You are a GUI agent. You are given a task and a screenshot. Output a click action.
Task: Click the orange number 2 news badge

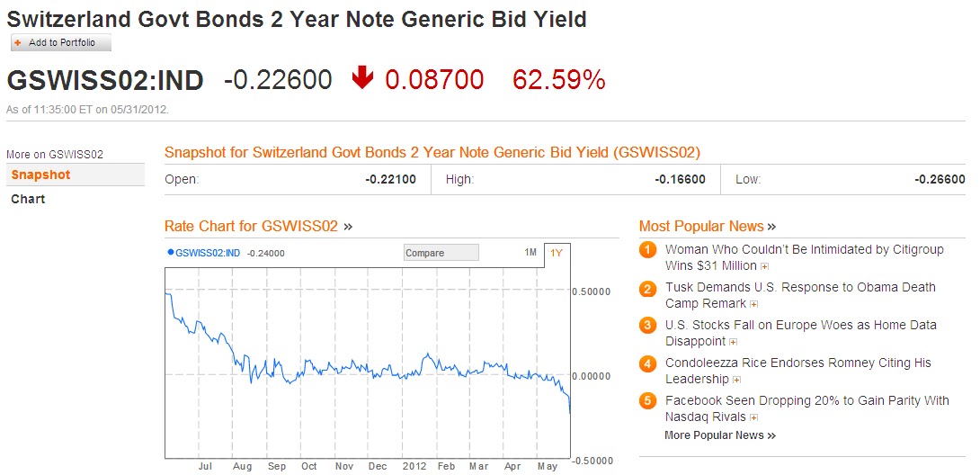point(648,288)
